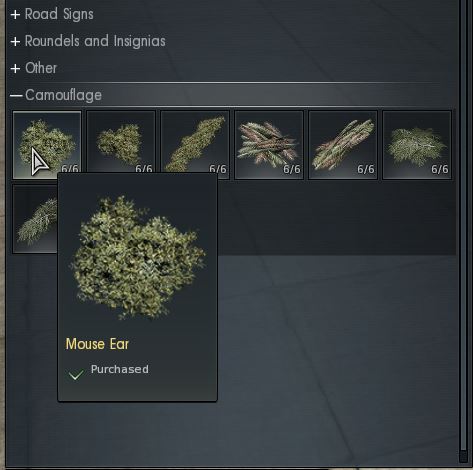Pick the diagonal bundle of pine branches
The height and width of the screenshot is (470, 473).
point(343,145)
